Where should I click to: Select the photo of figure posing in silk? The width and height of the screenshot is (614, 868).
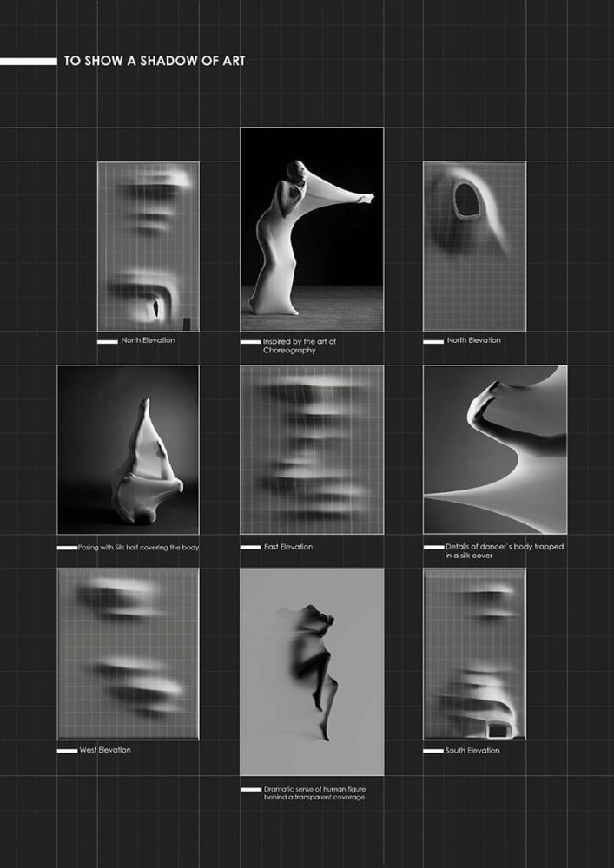point(128,449)
